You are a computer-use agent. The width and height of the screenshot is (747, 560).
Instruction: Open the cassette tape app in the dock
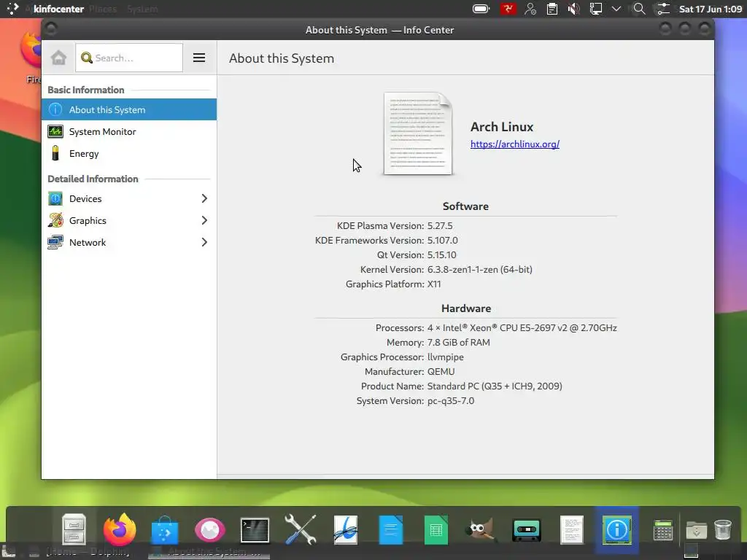tap(527, 530)
